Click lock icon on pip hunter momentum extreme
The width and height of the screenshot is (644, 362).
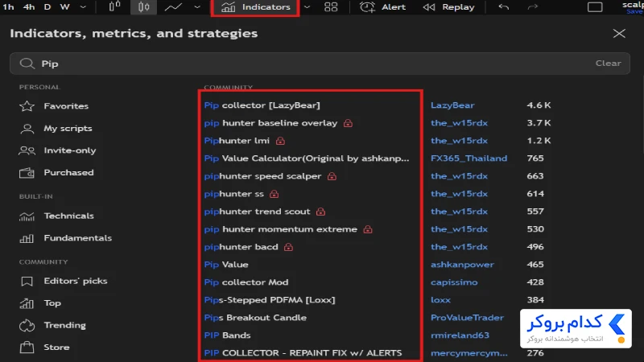368,229
